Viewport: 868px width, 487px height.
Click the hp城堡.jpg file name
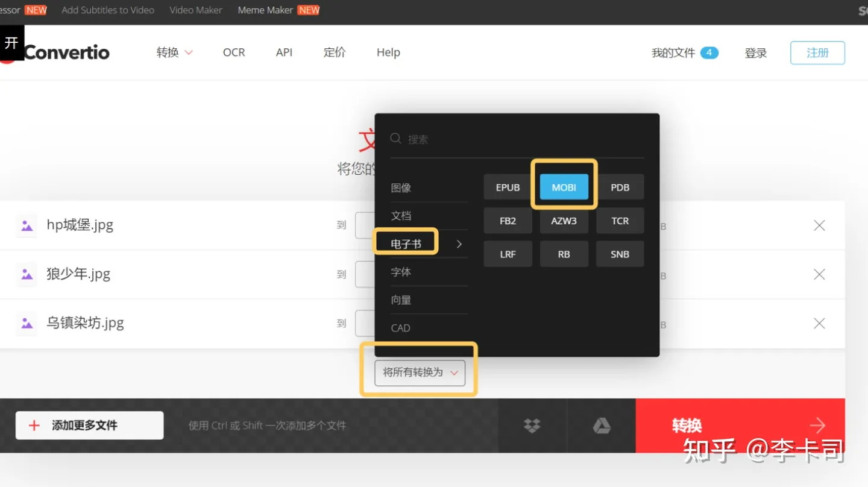point(80,225)
